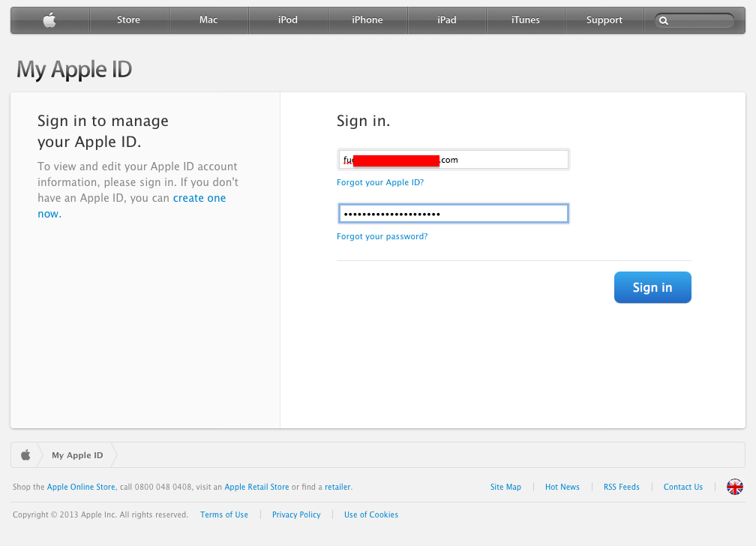Click the 'Sign in.' form heading
Image resolution: width=756 pixels, height=546 pixels.
click(363, 121)
